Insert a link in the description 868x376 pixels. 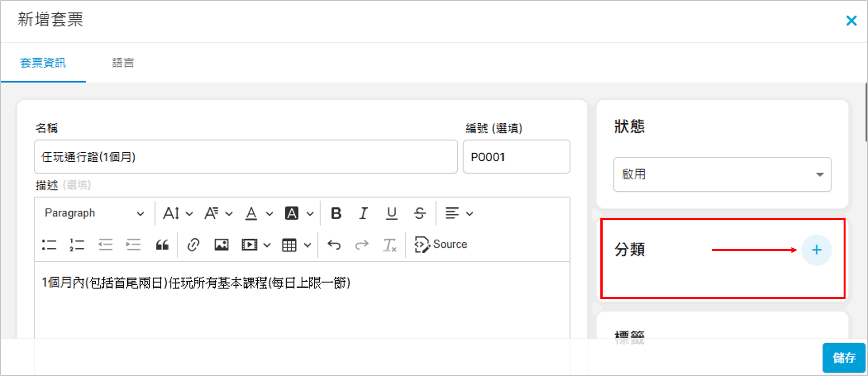[x=193, y=244]
